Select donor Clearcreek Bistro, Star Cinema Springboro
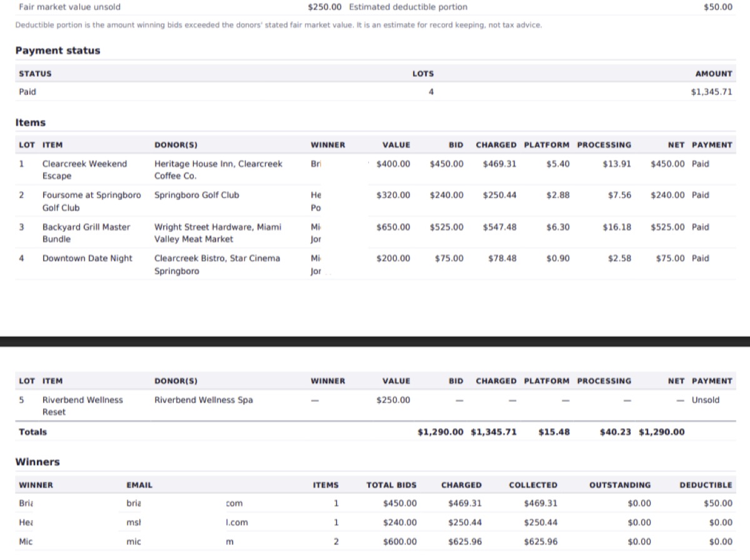The height and width of the screenshot is (560, 750). (x=217, y=264)
